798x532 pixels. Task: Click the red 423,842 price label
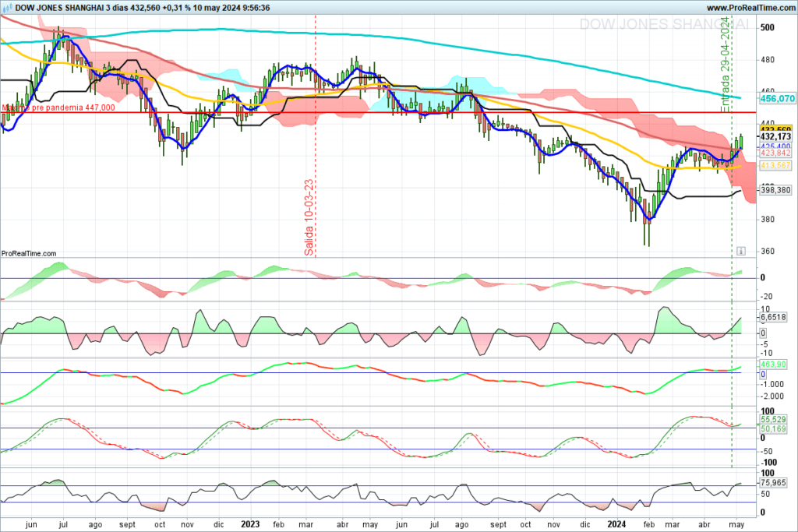point(775,153)
